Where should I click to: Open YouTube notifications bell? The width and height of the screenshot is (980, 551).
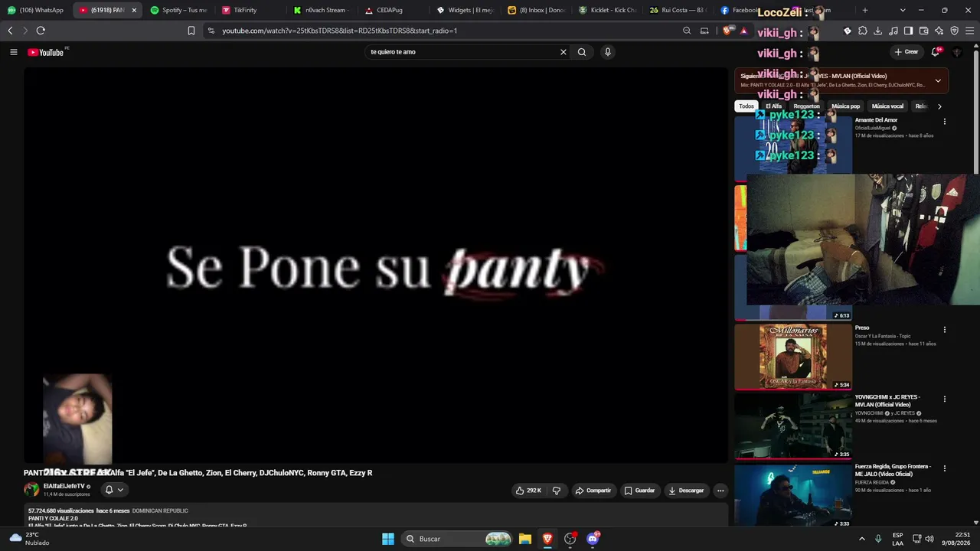point(936,52)
